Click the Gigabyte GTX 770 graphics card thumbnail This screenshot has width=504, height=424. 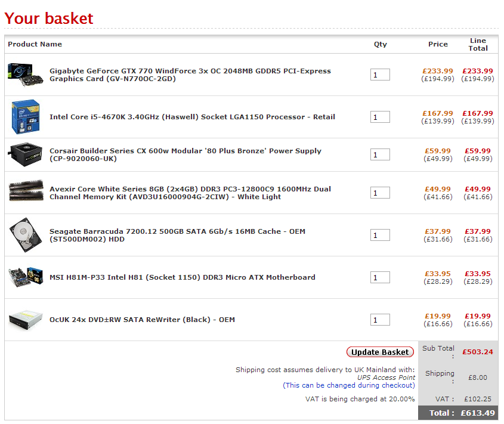25,74
